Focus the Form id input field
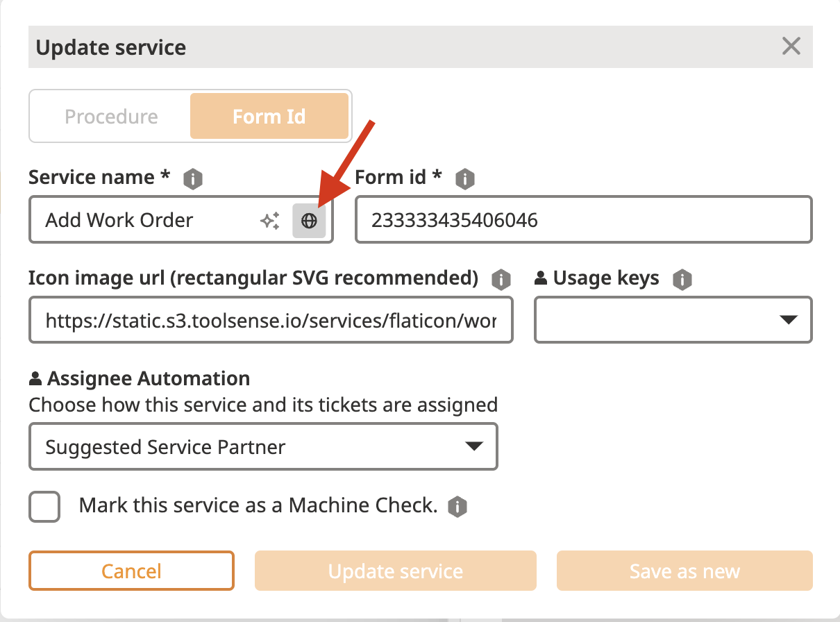This screenshot has height=622, width=840. 583,221
